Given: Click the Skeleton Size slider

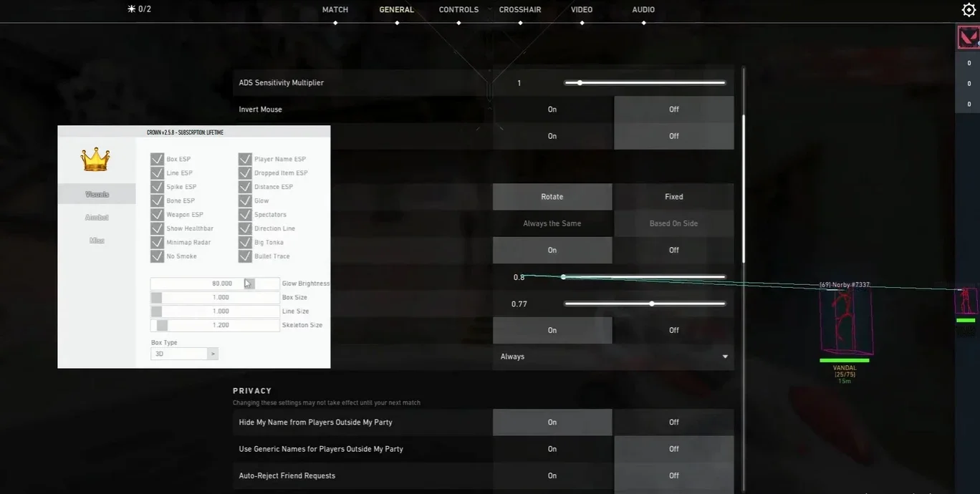Looking at the screenshot, I should tap(215, 325).
